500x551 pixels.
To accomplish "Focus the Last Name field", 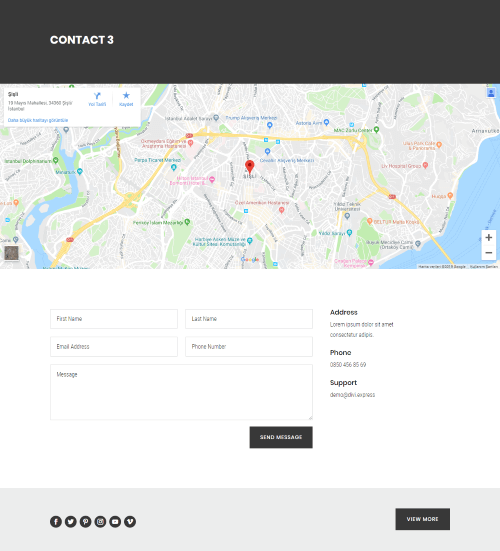I will click(249, 319).
